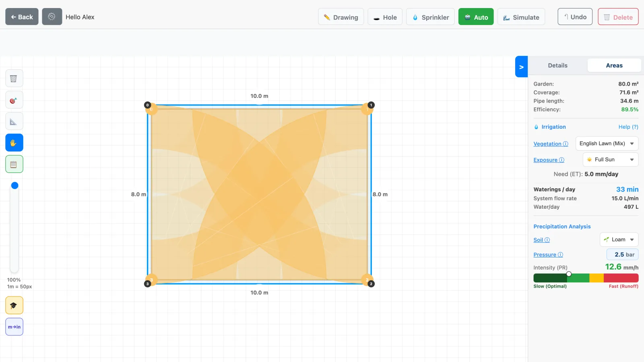Open the Loam soil dropdown
The height and width of the screenshot is (362, 644).
click(619, 240)
